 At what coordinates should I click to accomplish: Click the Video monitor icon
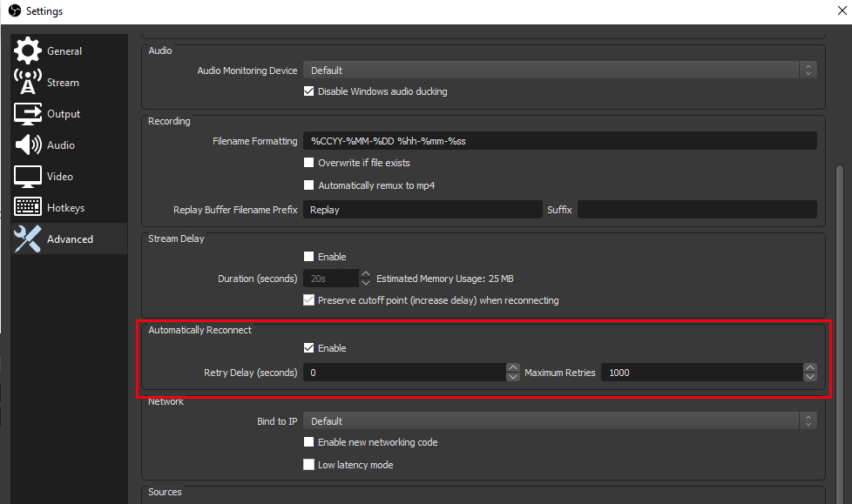point(27,177)
